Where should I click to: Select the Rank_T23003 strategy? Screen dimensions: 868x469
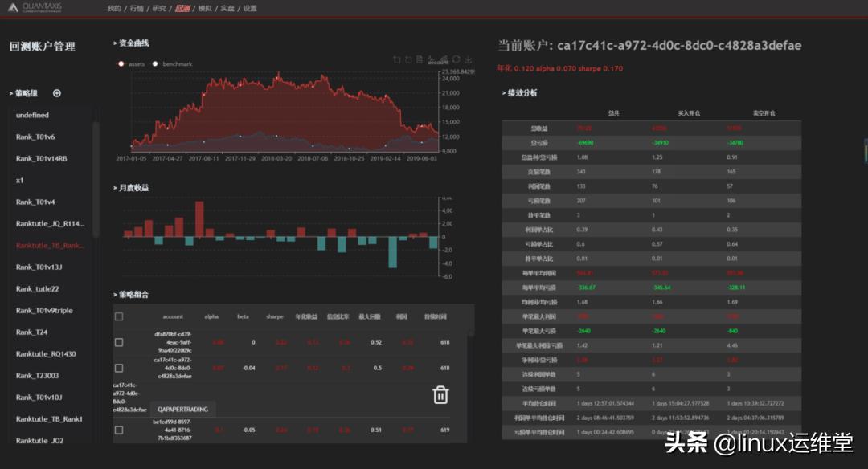(37, 376)
